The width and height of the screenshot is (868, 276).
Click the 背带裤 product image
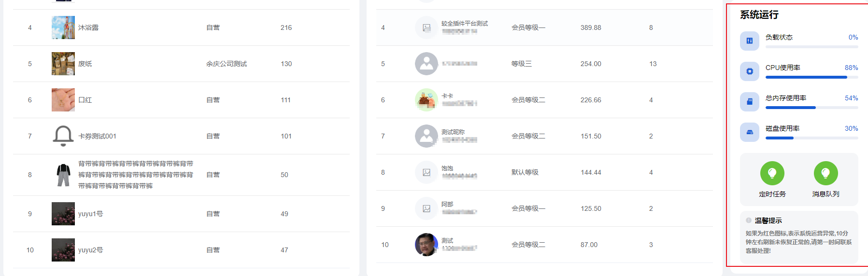pos(63,175)
